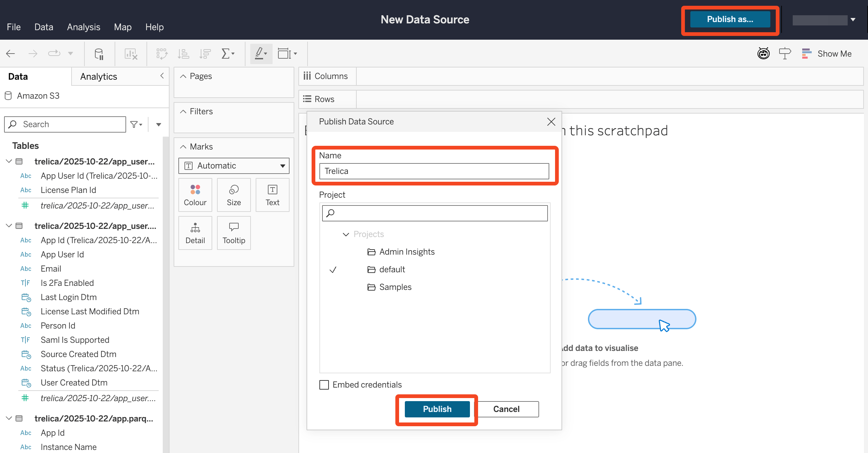Select the License Plan Id field
Screen dimensions: 868x453
[68, 190]
